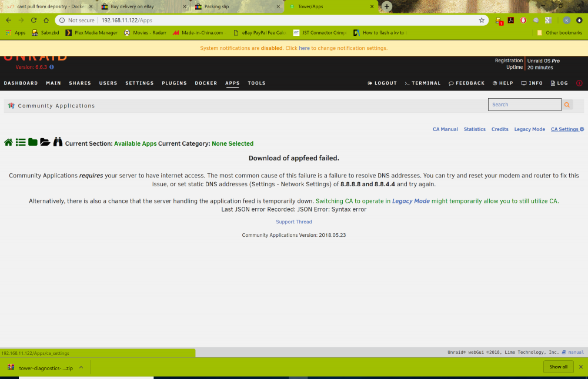This screenshot has width=588, height=379.
Task: Open the Plugins menu item
Action: coord(174,83)
